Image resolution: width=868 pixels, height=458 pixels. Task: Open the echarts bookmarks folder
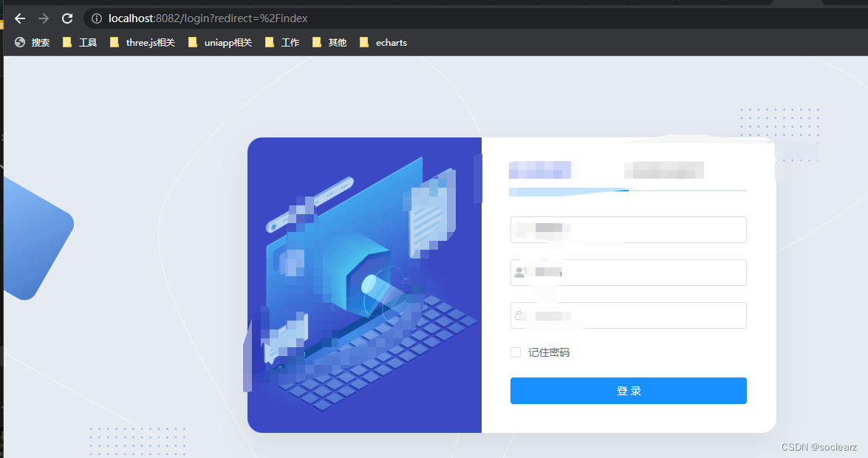pos(383,43)
